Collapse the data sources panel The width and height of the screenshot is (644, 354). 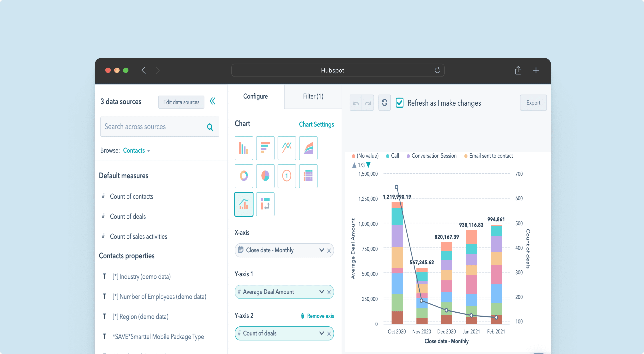click(212, 101)
